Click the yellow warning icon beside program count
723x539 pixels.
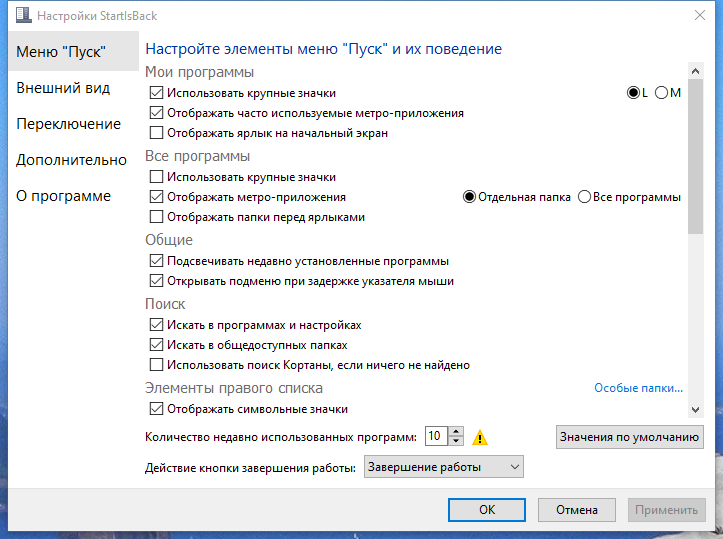pyautogui.click(x=480, y=437)
